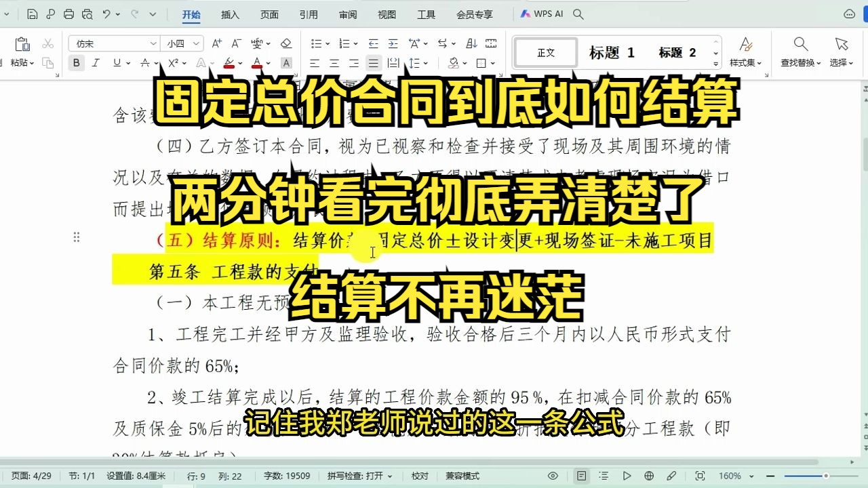868x488 pixels.
Task: Click the cloud sync icon at top right
Action: (x=849, y=14)
